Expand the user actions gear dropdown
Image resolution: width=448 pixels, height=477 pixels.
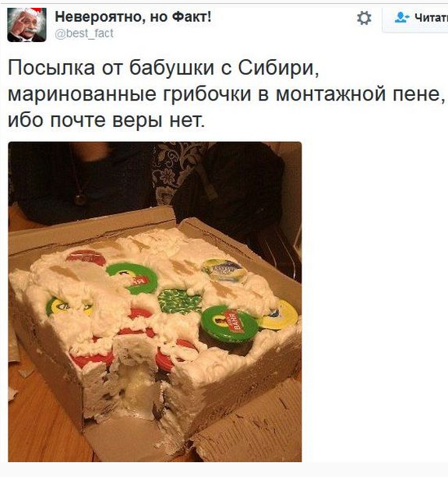(x=364, y=18)
